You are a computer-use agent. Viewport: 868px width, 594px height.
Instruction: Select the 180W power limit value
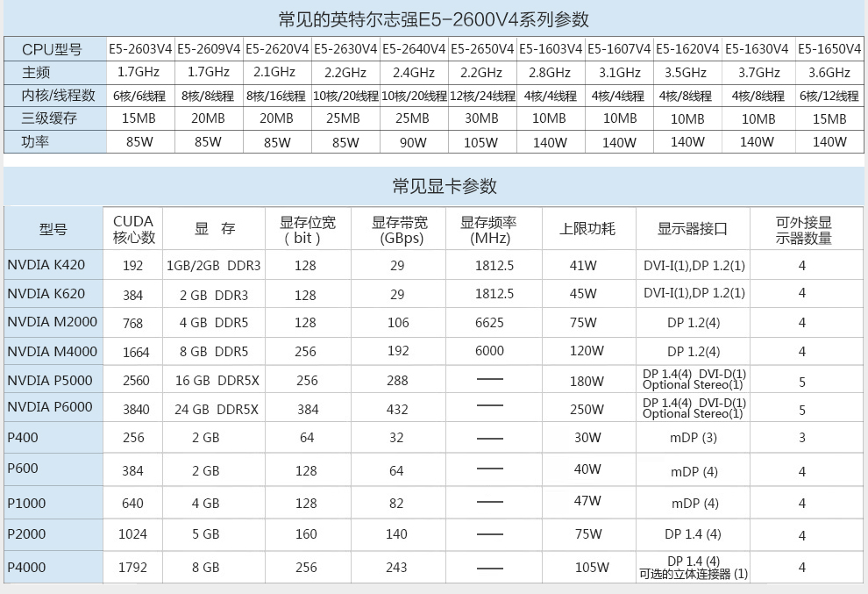tap(587, 381)
